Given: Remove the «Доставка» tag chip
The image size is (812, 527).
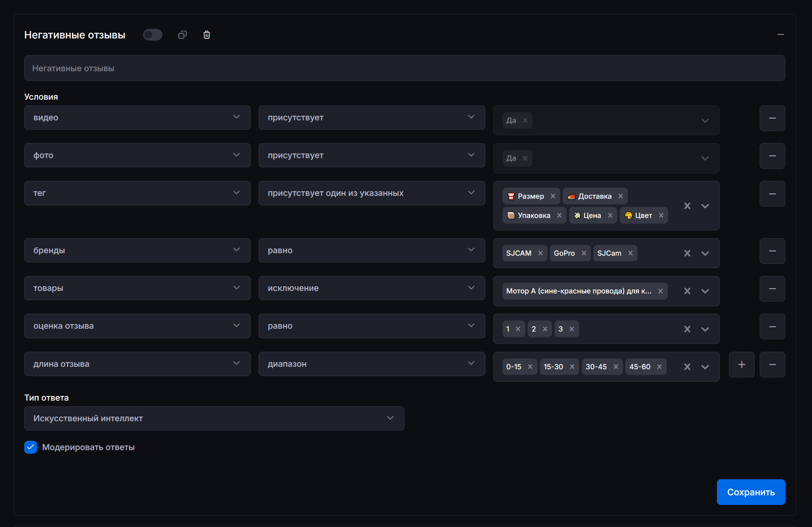Looking at the screenshot, I should pos(620,196).
